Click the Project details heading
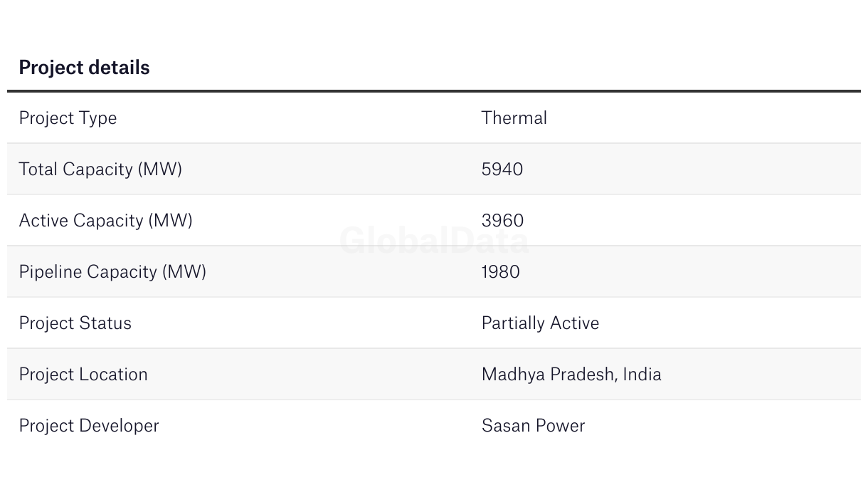The height and width of the screenshot is (480, 868). click(84, 68)
